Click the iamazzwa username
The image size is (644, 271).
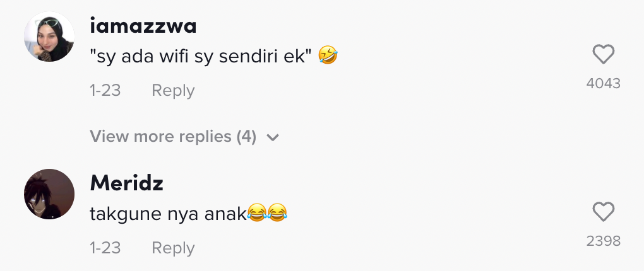[143, 26]
